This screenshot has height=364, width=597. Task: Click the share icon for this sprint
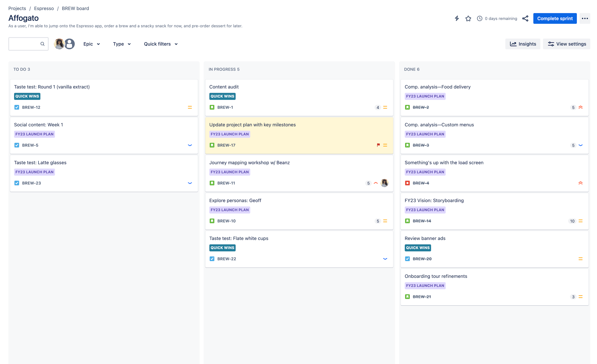pyautogui.click(x=525, y=18)
